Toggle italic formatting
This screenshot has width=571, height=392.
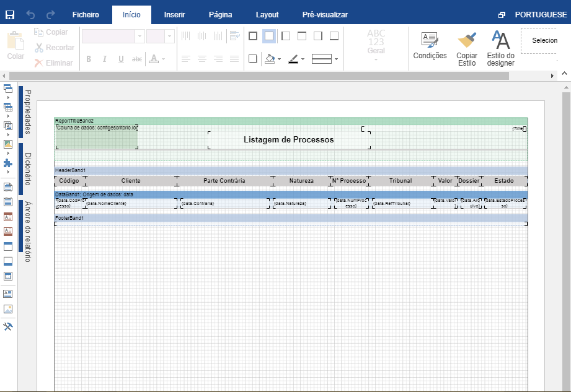(x=105, y=59)
